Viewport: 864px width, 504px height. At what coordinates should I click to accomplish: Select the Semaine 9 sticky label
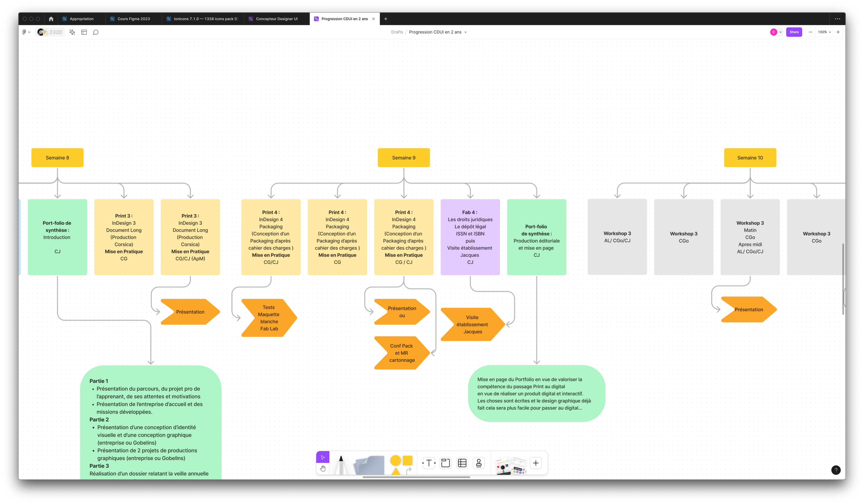pyautogui.click(x=404, y=158)
